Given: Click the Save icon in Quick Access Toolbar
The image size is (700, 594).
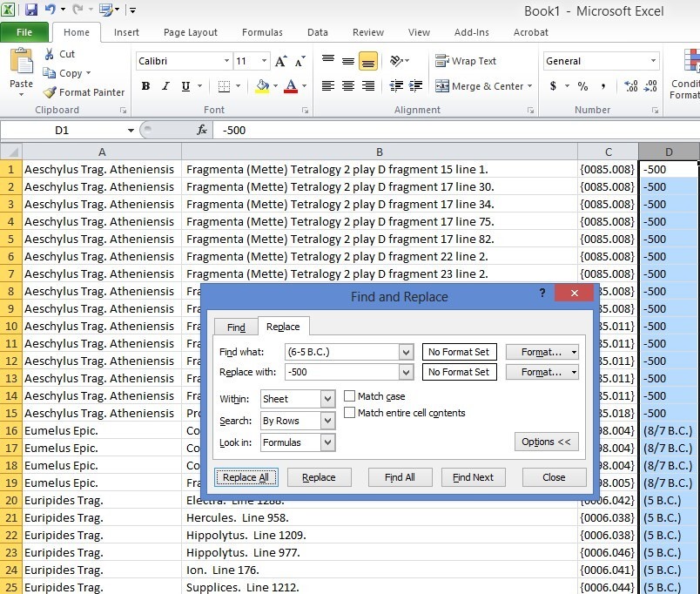Looking at the screenshot, I should click(x=31, y=10).
